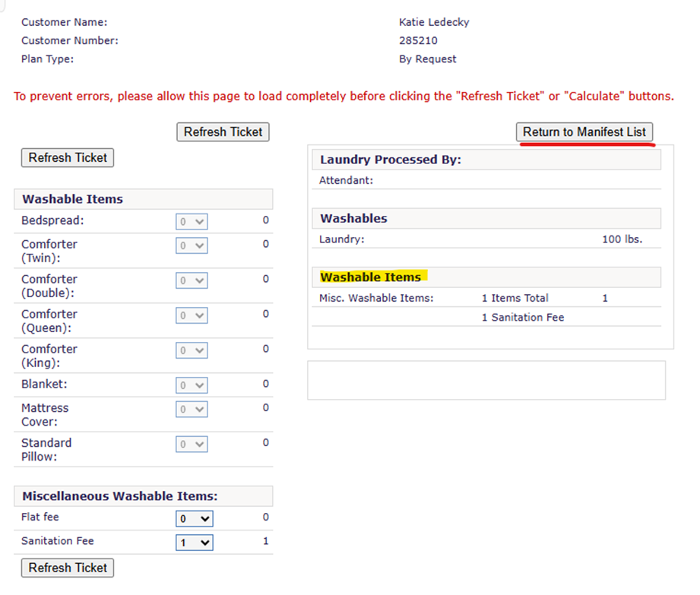Viewport: 700px width, 595px height.
Task: Open the Comforter (King) quantity dropdown
Action: pos(192,350)
